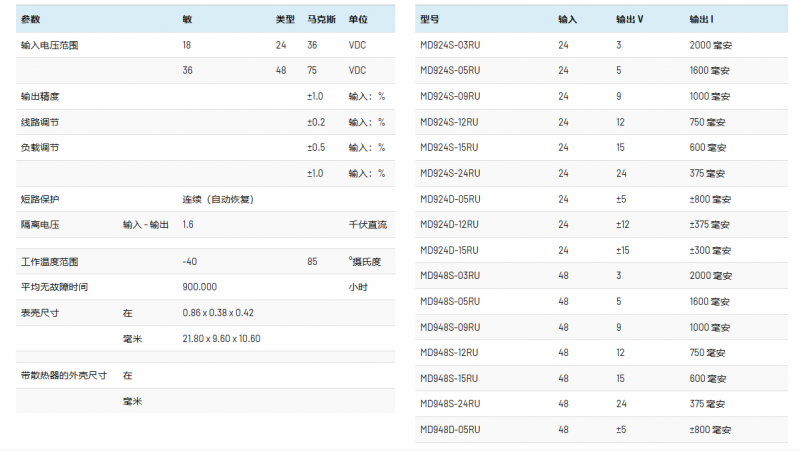Image resolution: width=800 pixels, height=451 pixels.
Task: Click the 0.86 x 0.38 x 0.42 dimension
Action: [x=218, y=313]
